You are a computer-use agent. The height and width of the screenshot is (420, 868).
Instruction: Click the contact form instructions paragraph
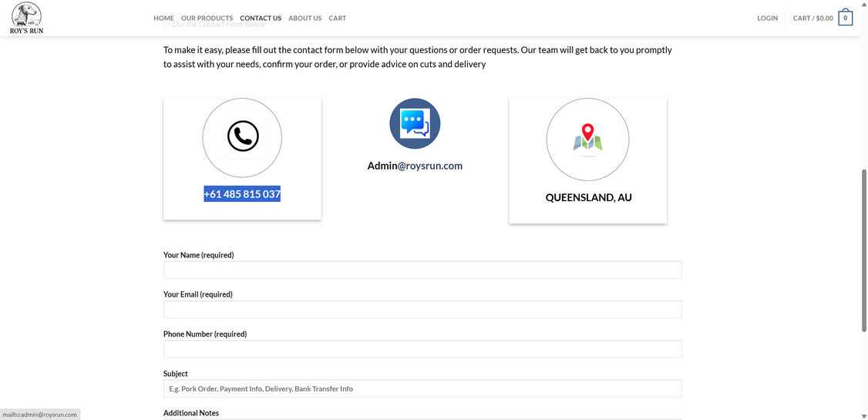point(417,57)
